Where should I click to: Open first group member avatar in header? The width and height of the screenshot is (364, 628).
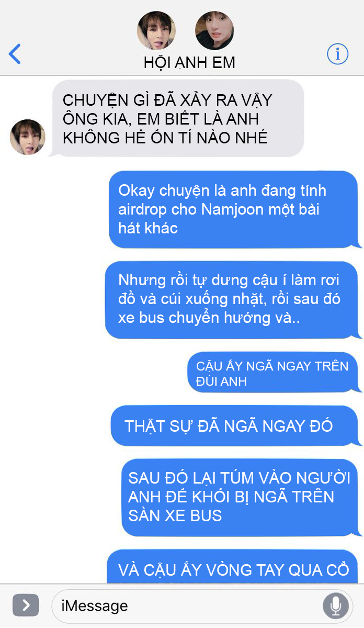156,30
